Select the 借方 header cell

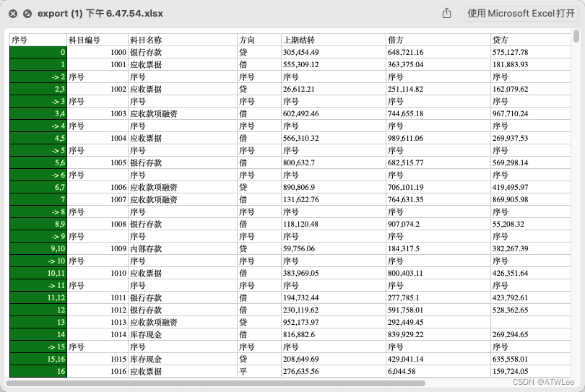[438, 40]
